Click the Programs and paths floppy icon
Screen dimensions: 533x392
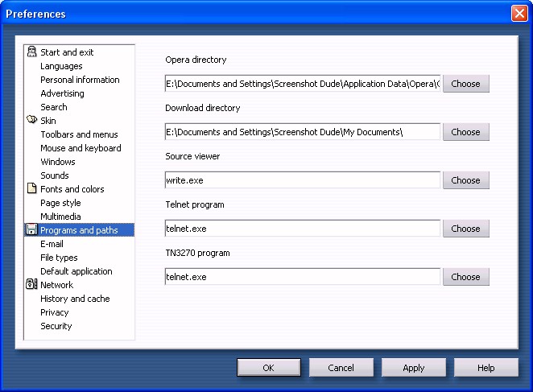point(31,229)
